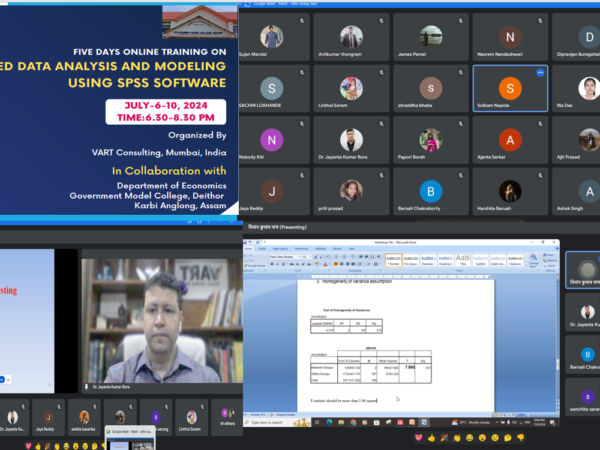The width and height of the screenshot is (600, 450).
Task: Switch to the Mailings ribbon tab
Action: 320,249
